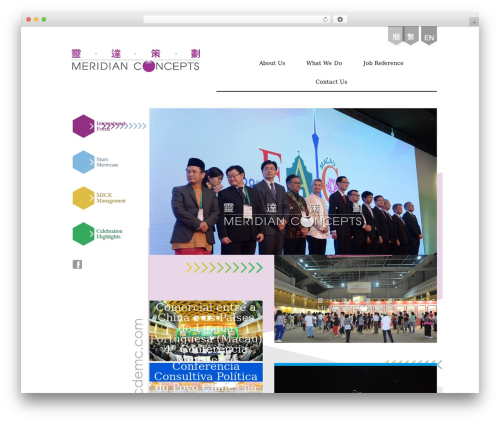
Task: Select the yellow MICE Management hexagon
Action: click(x=83, y=198)
